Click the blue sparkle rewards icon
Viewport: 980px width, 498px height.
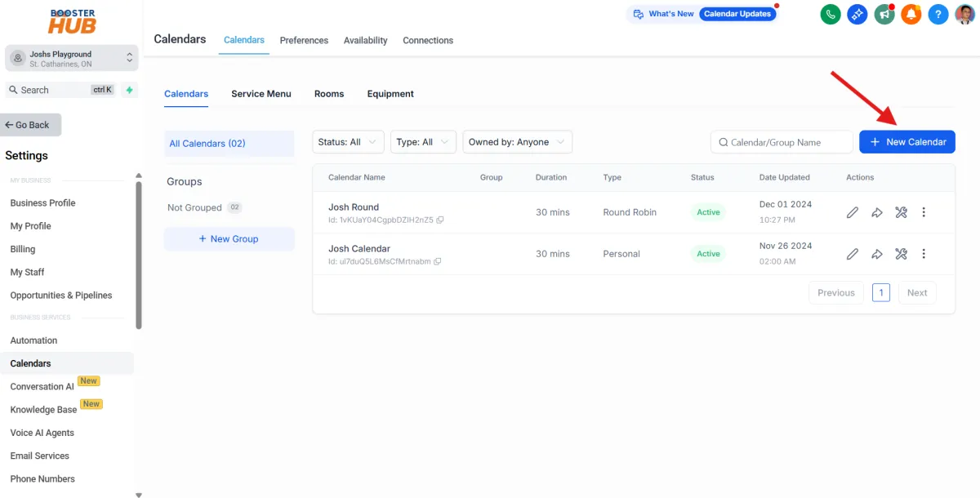pyautogui.click(x=857, y=14)
